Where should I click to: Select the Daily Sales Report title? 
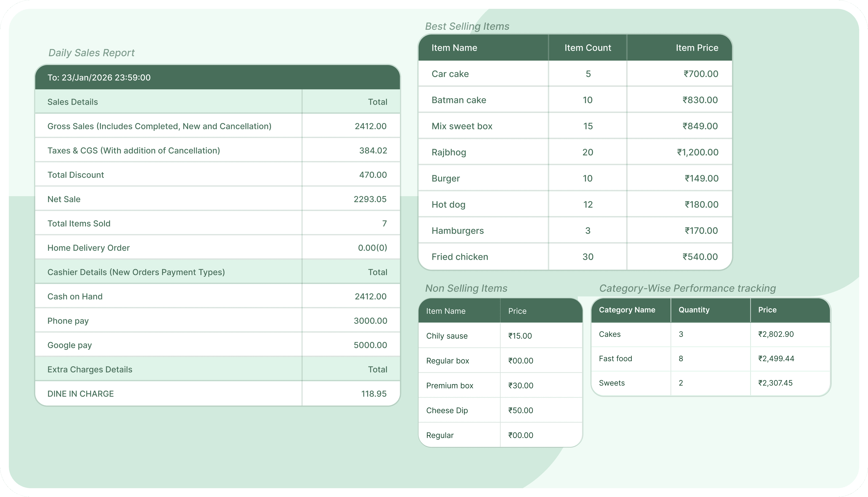point(91,53)
